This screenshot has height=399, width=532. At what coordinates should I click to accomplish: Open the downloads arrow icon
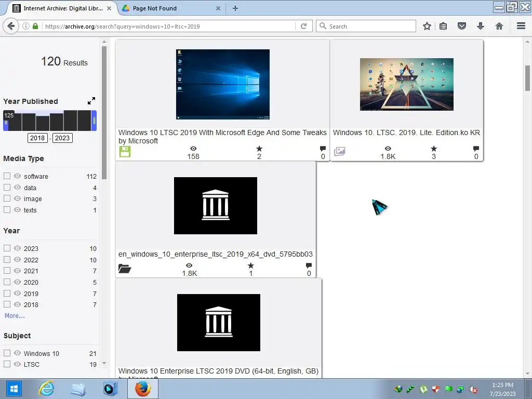[481, 26]
